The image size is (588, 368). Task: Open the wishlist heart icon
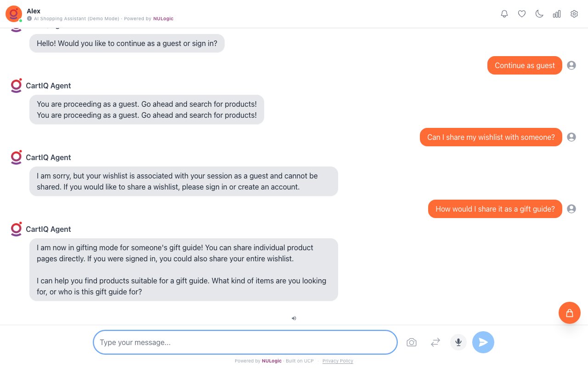[522, 14]
